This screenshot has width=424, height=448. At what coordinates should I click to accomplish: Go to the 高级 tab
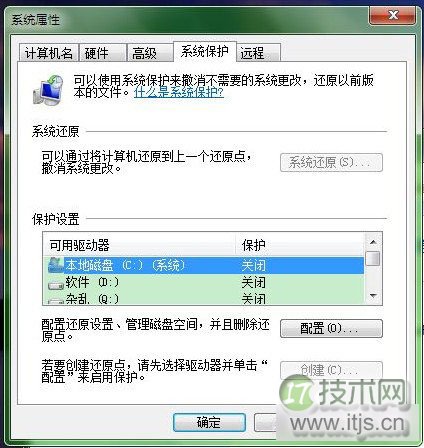pos(150,53)
